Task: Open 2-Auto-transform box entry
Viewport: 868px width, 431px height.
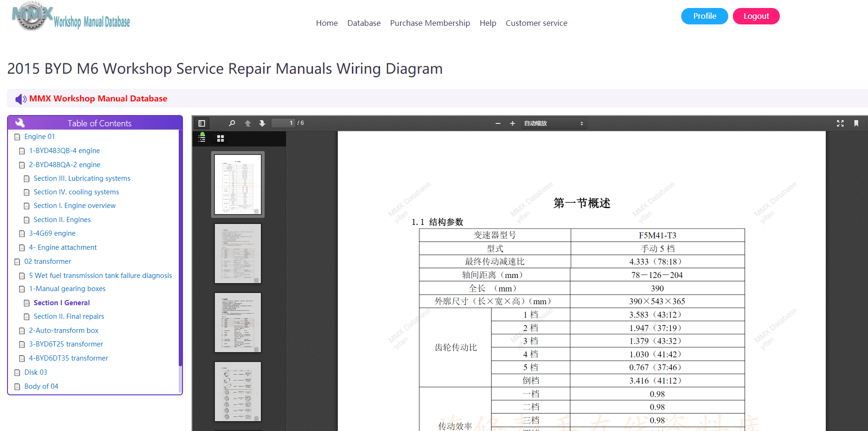Action: coord(64,331)
